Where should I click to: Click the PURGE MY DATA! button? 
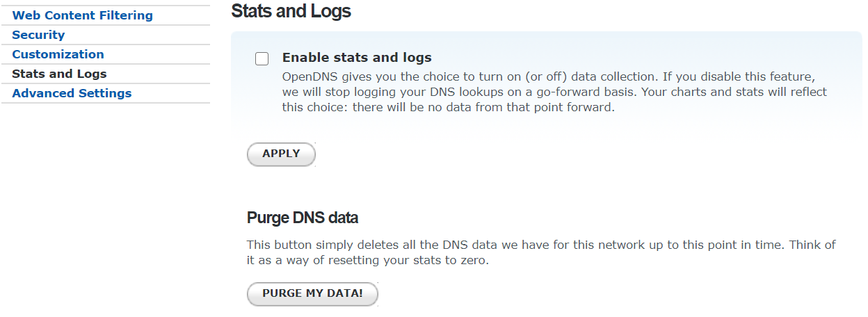click(312, 293)
